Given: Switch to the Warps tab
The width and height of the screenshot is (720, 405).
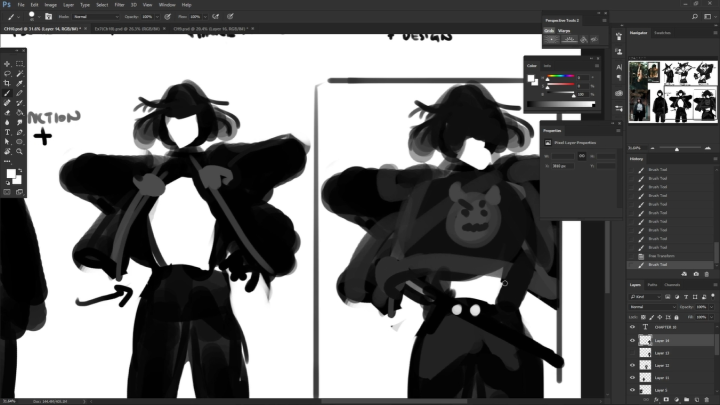Looking at the screenshot, I should [564, 31].
